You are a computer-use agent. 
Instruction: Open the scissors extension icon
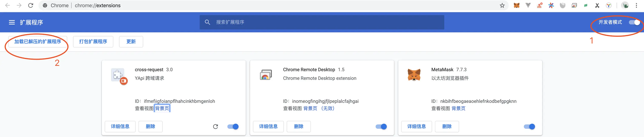point(597,6)
